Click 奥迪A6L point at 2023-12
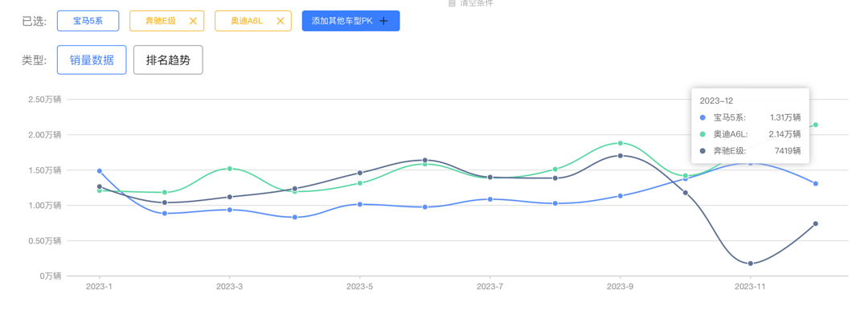 [x=816, y=125]
